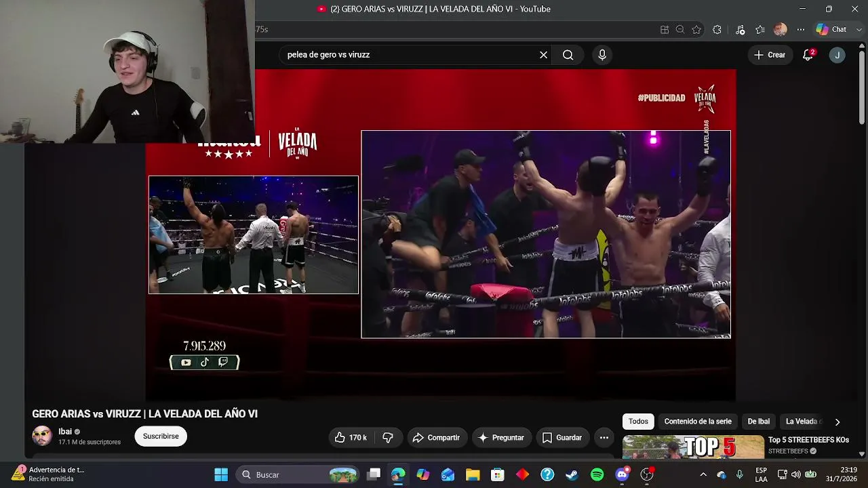Open Steam from the taskbar

[x=572, y=474]
